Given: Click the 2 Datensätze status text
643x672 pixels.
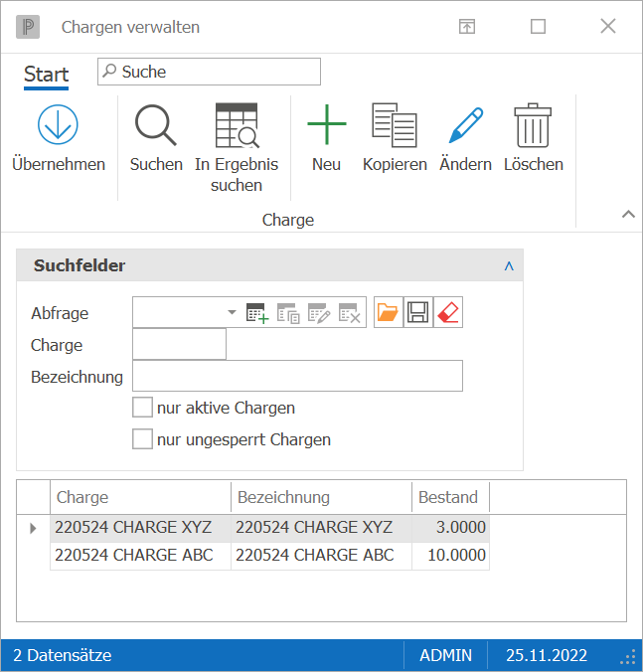Looking at the screenshot, I should tap(63, 655).
